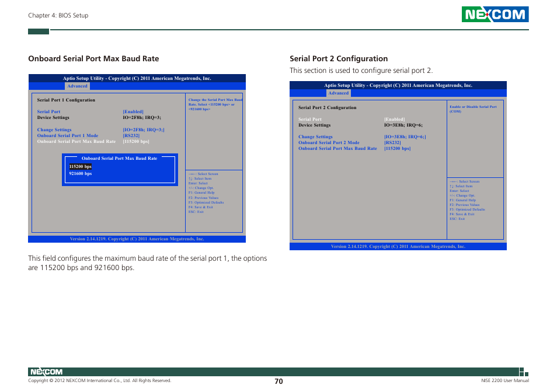
Task: Click page number 70
Action: (278, 381)
